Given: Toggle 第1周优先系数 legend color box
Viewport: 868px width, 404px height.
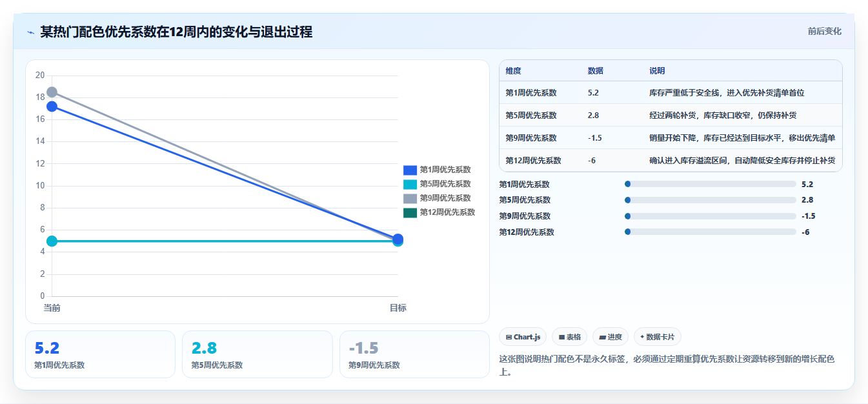Looking at the screenshot, I should click(x=410, y=170).
